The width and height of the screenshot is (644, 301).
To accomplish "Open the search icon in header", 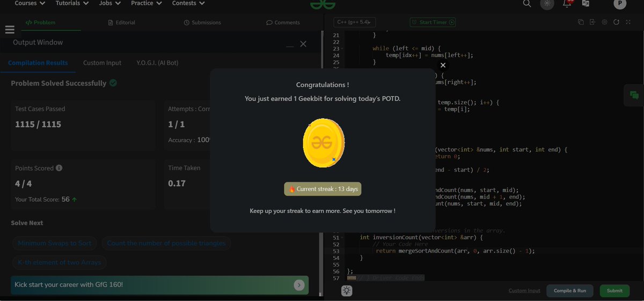I will [527, 4].
